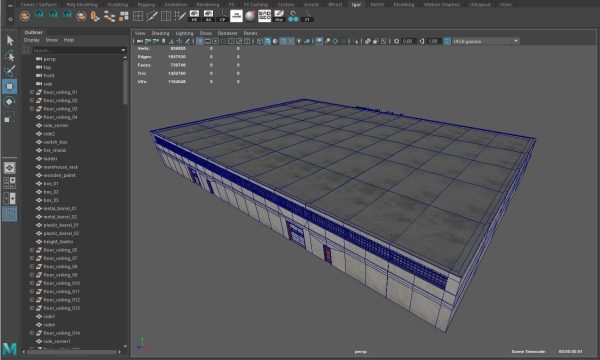Viewport: 600px width, 360px height.
Task: Select the Lasso select tool
Action: (10, 56)
